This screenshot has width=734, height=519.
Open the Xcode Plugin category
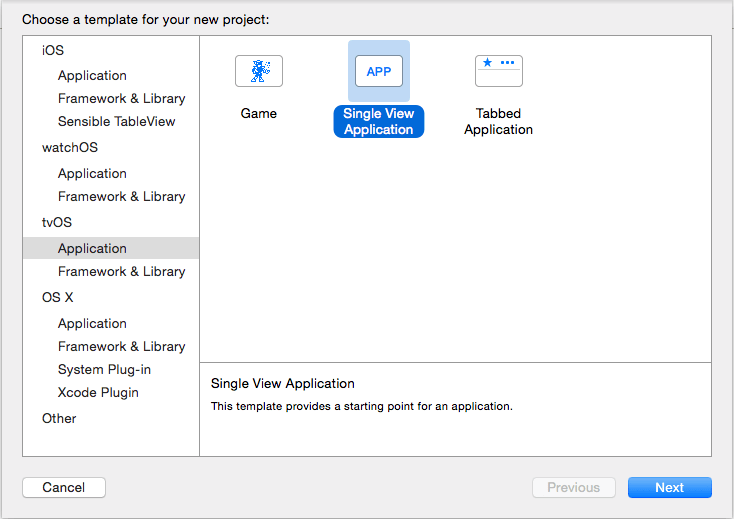tap(98, 392)
